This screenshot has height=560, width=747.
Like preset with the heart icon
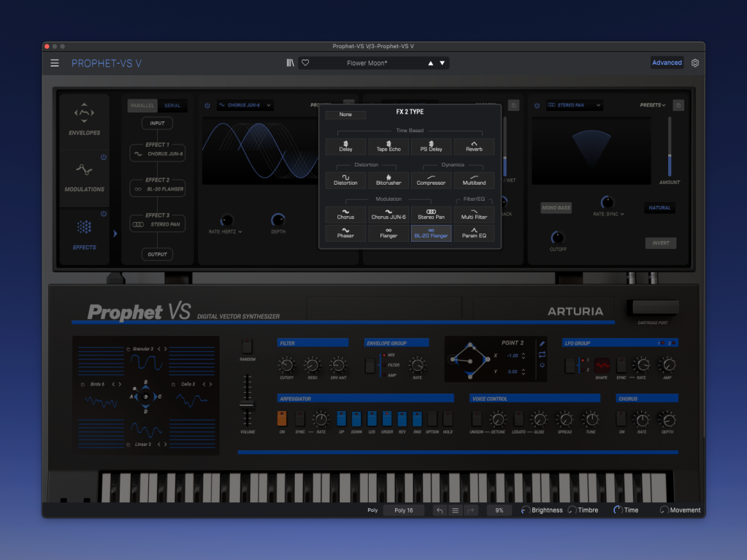coord(305,63)
